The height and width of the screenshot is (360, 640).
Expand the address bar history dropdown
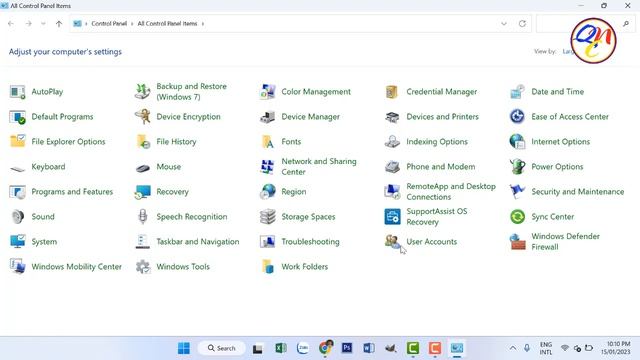pos(504,24)
